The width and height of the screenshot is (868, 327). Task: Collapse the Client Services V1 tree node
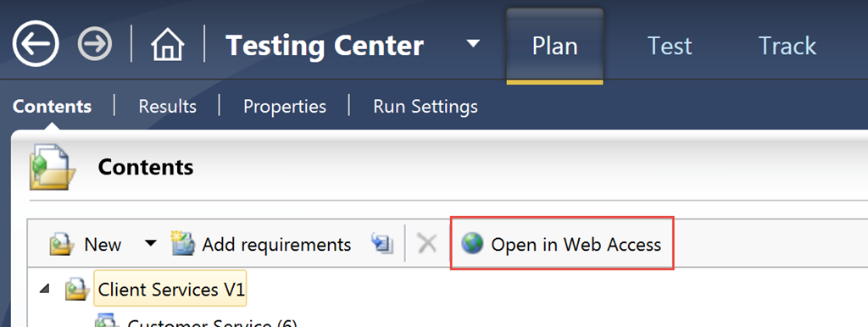coord(45,290)
